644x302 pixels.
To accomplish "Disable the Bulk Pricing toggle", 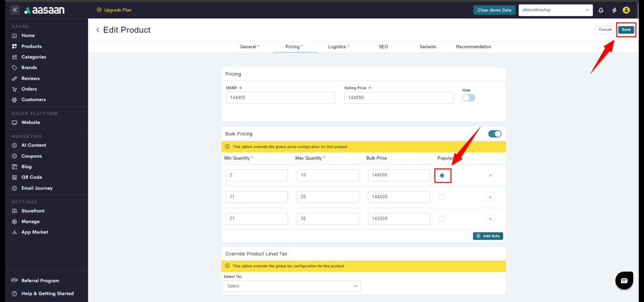I will pos(495,134).
